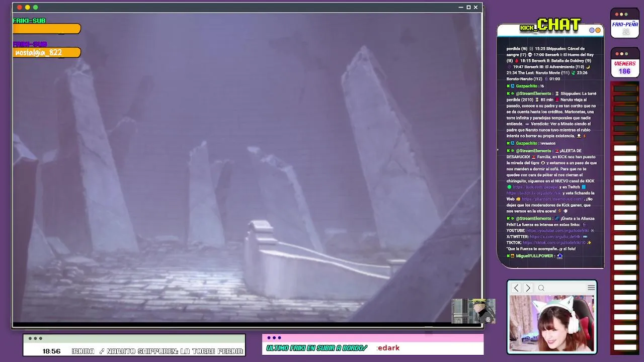Click the KICK CHAT header title
Viewport: 644px width, 362px height.
[x=550, y=25]
